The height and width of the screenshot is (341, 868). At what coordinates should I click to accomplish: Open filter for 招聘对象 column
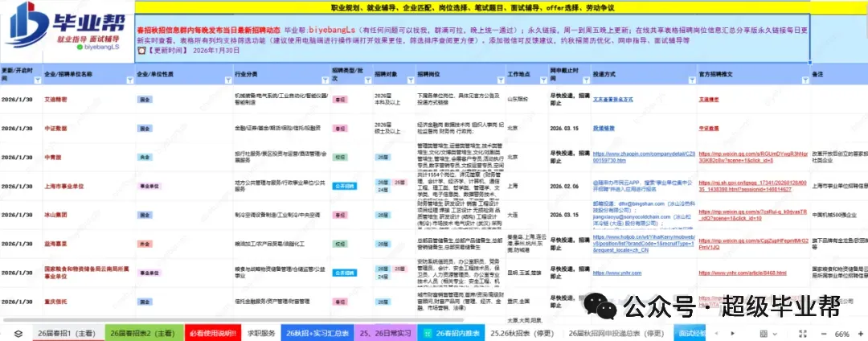click(410, 80)
